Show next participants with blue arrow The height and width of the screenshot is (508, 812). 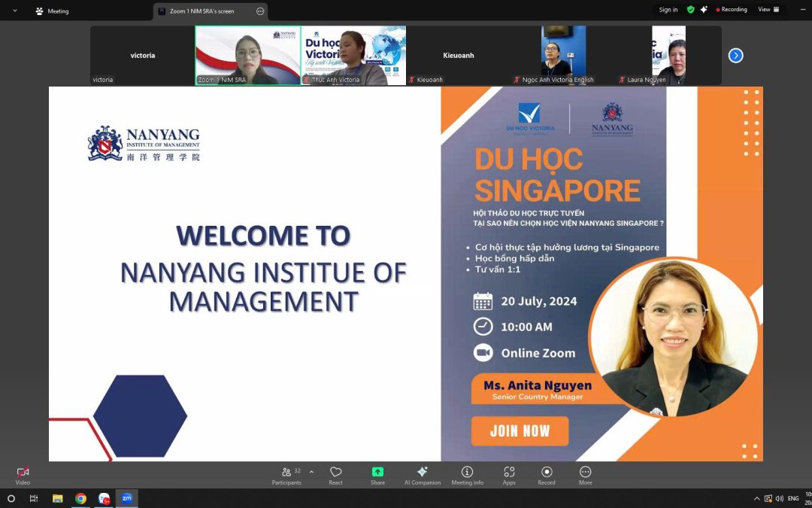(x=735, y=56)
